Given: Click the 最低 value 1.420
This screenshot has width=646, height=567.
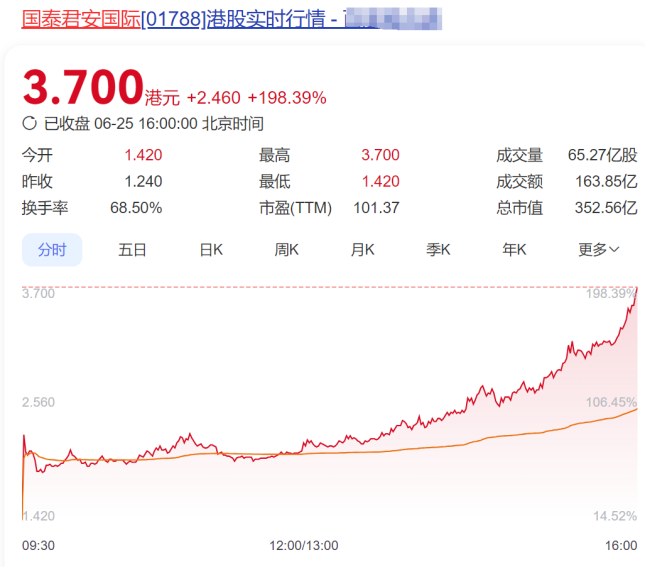Looking at the screenshot, I should point(380,181).
